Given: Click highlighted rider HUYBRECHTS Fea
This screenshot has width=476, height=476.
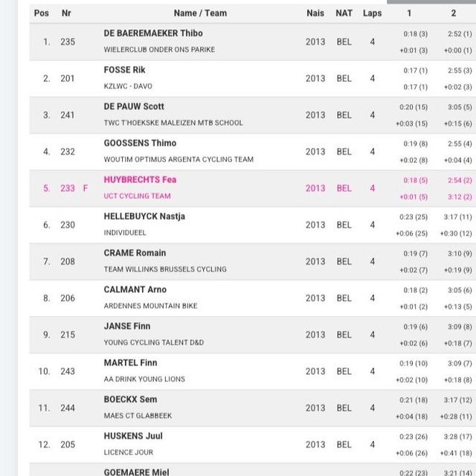Looking at the screenshot, I should (140, 180).
